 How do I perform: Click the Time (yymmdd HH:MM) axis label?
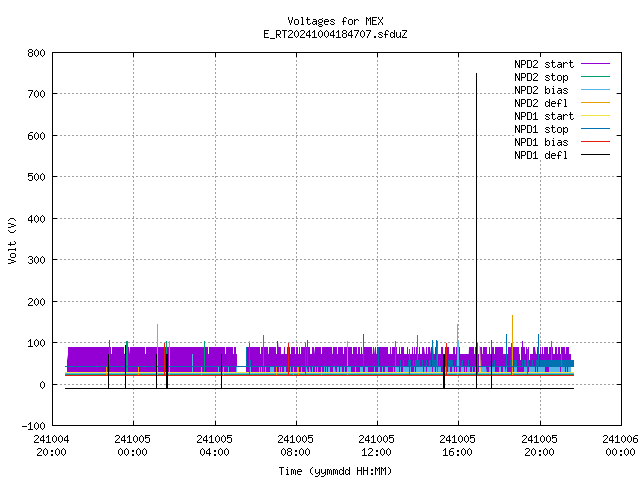point(335,471)
